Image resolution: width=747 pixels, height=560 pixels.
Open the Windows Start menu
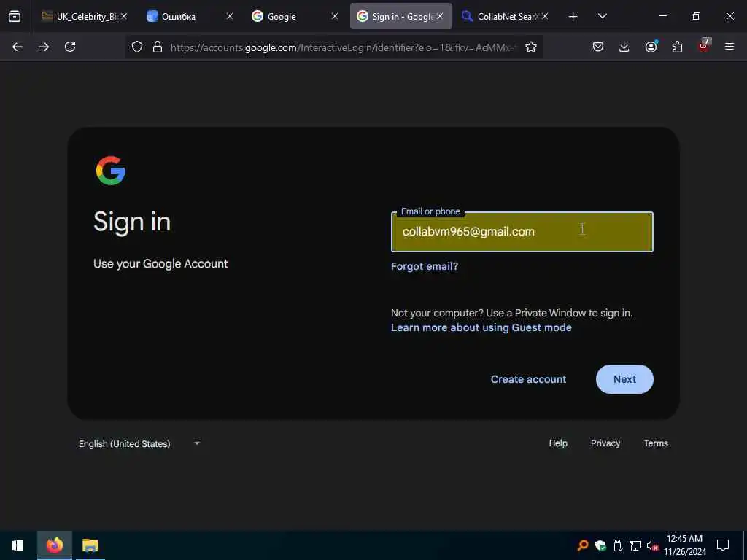click(18, 545)
